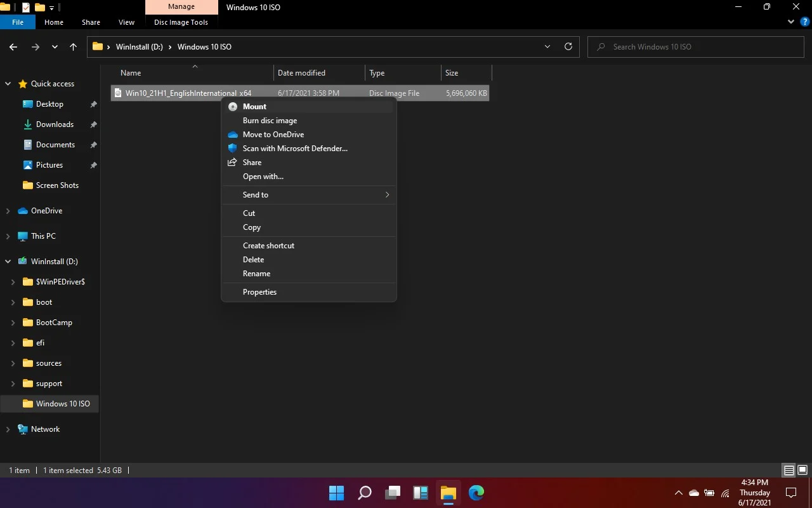Open the address bar history dropdown
812x508 pixels.
[547, 46]
